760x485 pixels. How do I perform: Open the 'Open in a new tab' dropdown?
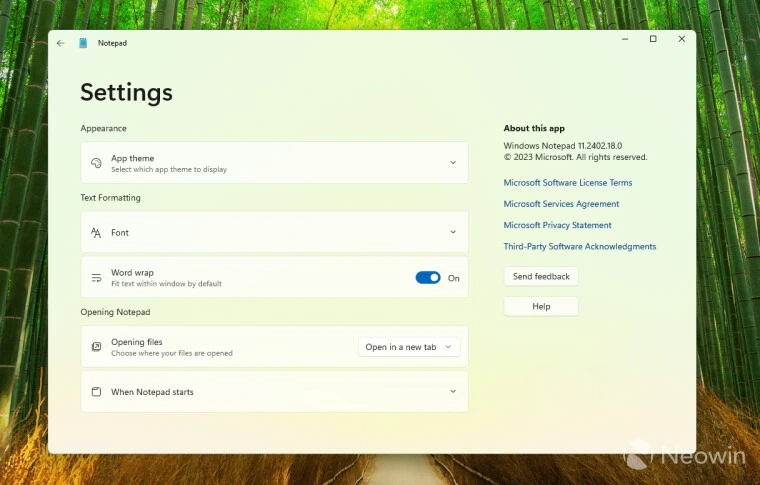tap(408, 347)
